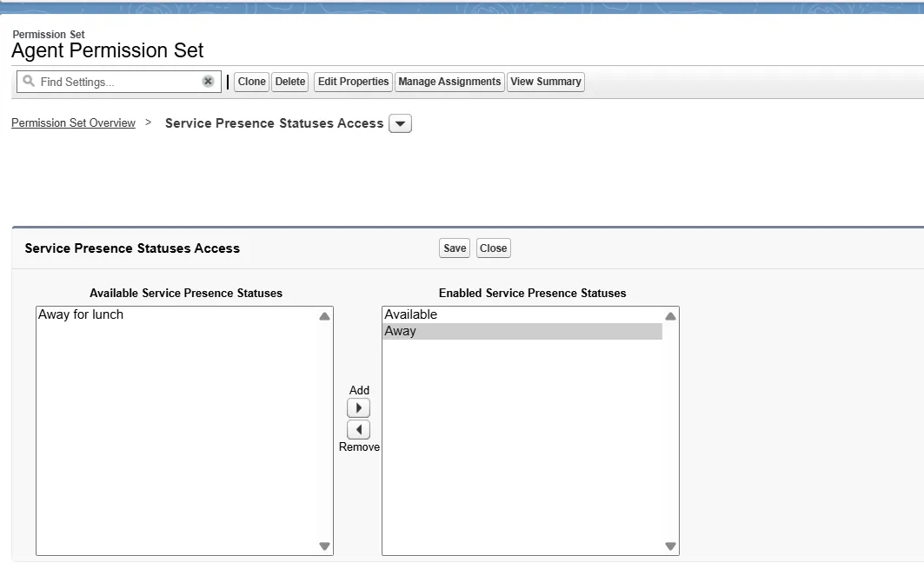
Task: Open Edit Properties
Action: click(353, 82)
